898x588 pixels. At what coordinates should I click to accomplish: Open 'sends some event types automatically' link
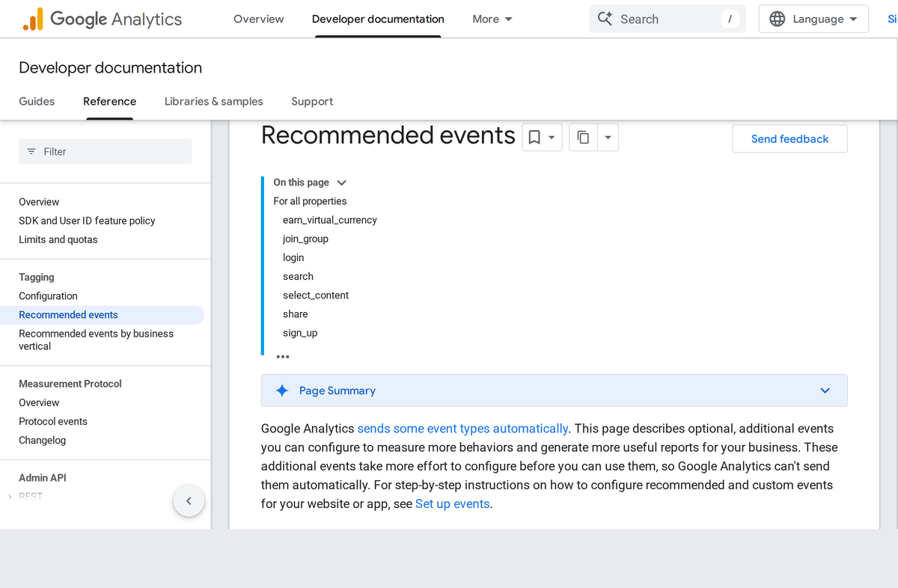[x=462, y=429]
